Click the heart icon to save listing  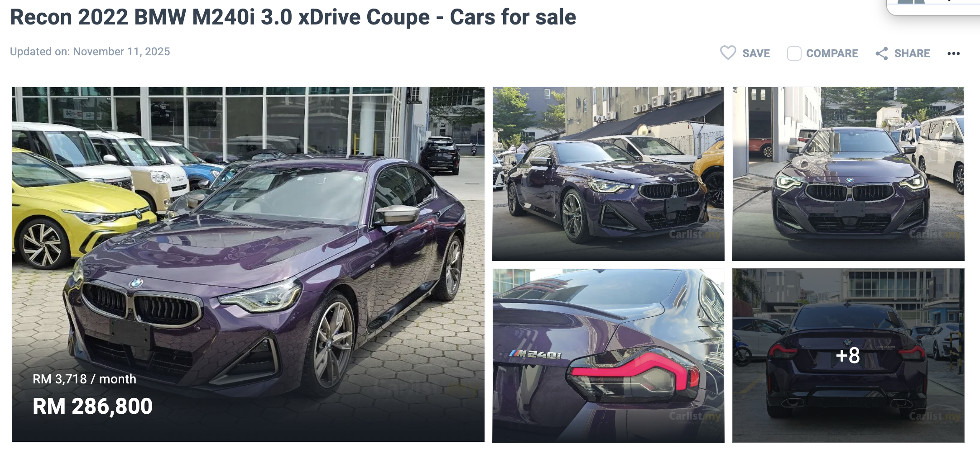728,53
